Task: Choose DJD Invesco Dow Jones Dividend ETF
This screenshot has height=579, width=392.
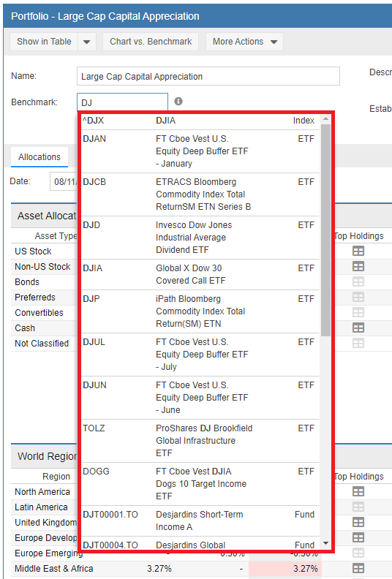Action: [x=200, y=238]
